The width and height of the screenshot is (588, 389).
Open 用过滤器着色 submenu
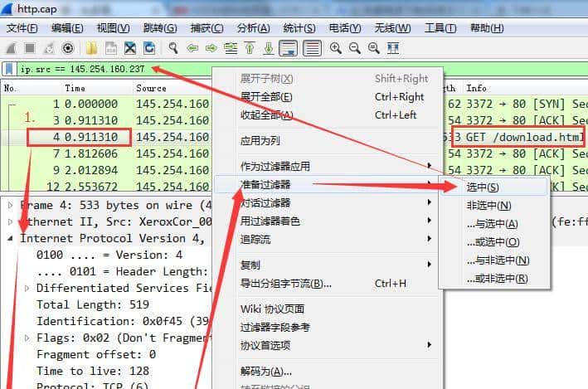point(328,221)
